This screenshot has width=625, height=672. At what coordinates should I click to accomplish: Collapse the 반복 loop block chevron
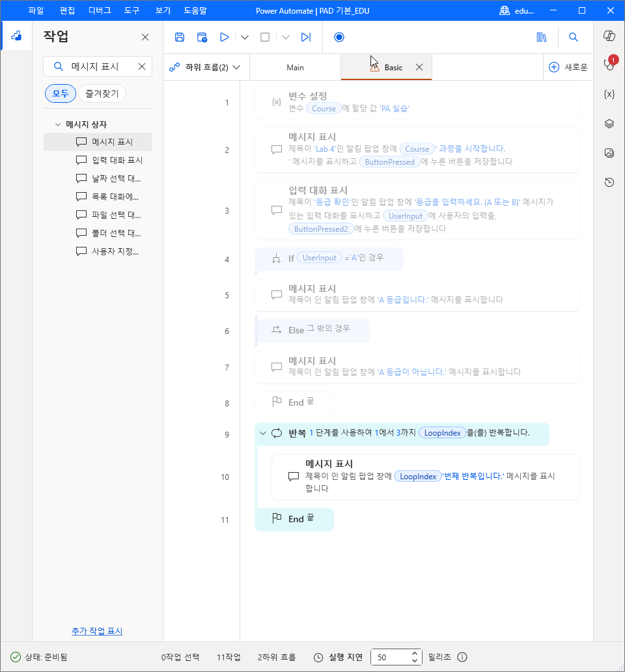point(263,433)
